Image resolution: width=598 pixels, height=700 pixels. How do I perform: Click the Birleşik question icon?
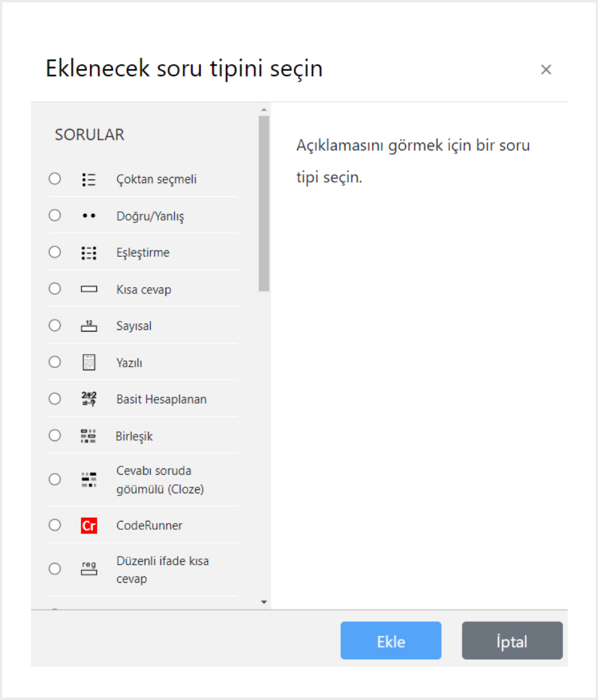click(x=88, y=436)
